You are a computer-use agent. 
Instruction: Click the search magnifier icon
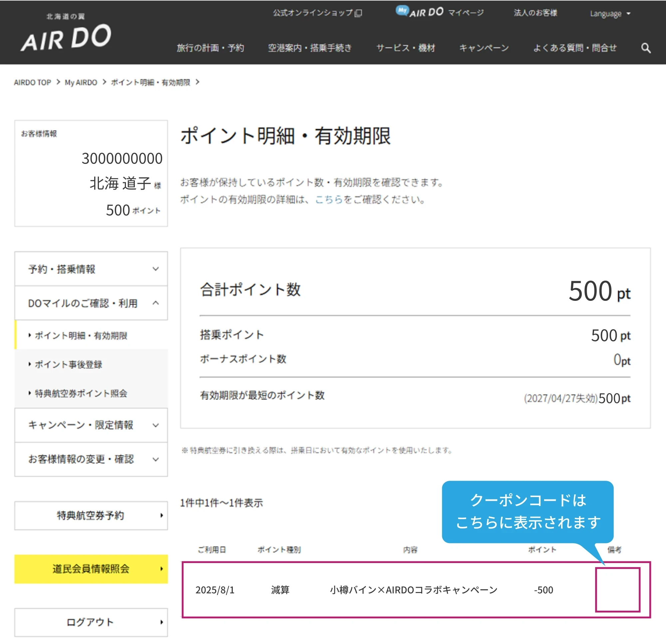[646, 48]
